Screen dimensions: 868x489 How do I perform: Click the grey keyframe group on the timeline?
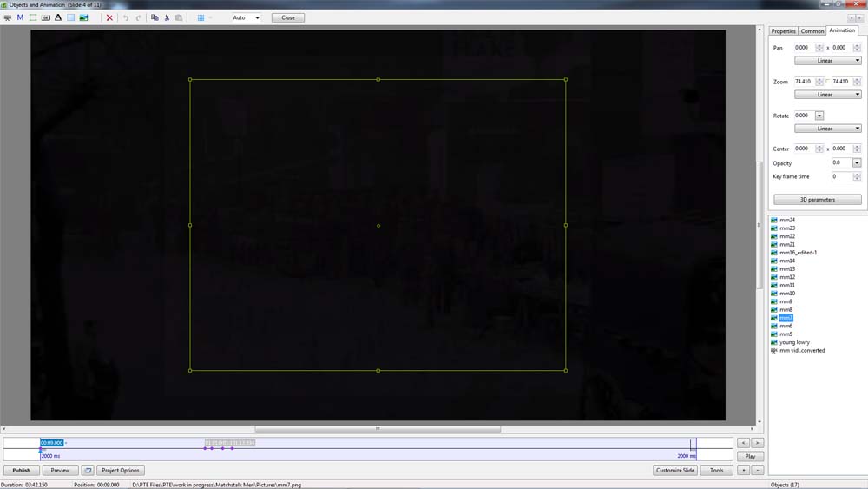click(230, 443)
